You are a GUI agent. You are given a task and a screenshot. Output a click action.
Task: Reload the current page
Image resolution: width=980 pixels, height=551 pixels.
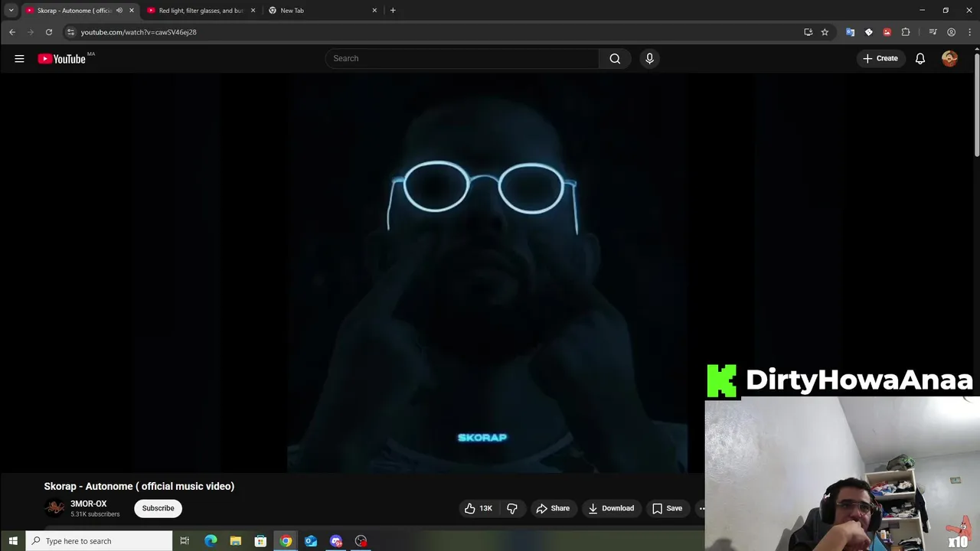click(49, 32)
